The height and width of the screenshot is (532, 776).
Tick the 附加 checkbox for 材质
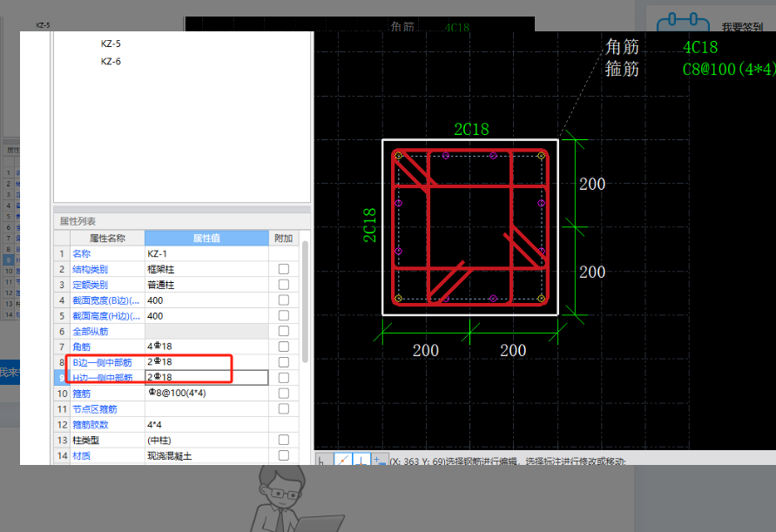click(284, 455)
